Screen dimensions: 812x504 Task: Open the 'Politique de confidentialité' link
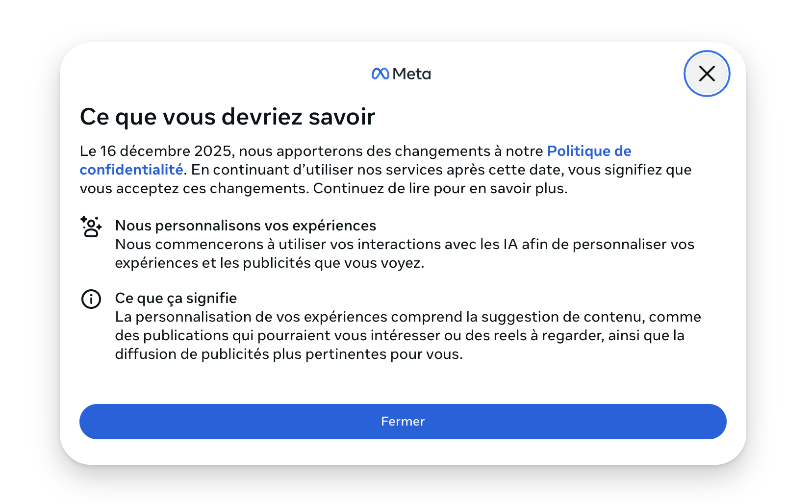[588, 151]
